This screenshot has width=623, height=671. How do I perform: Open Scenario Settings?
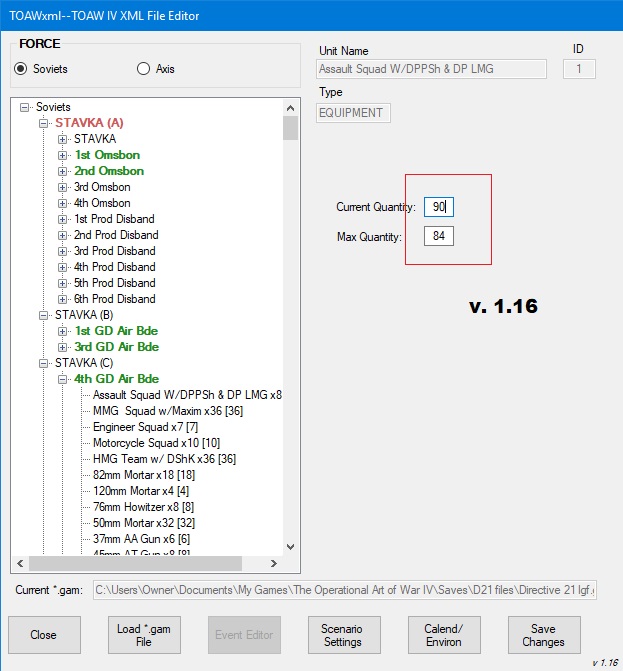[344, 635]
